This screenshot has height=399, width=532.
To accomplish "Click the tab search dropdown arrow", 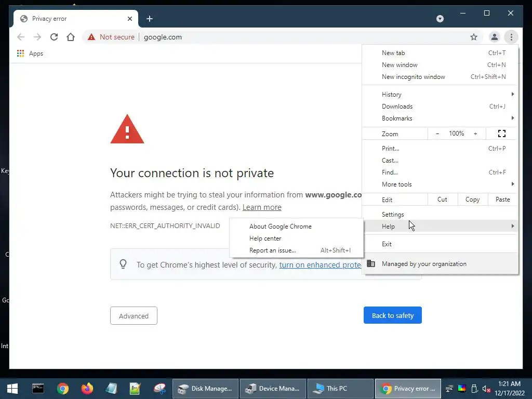I will pos(440,19).
